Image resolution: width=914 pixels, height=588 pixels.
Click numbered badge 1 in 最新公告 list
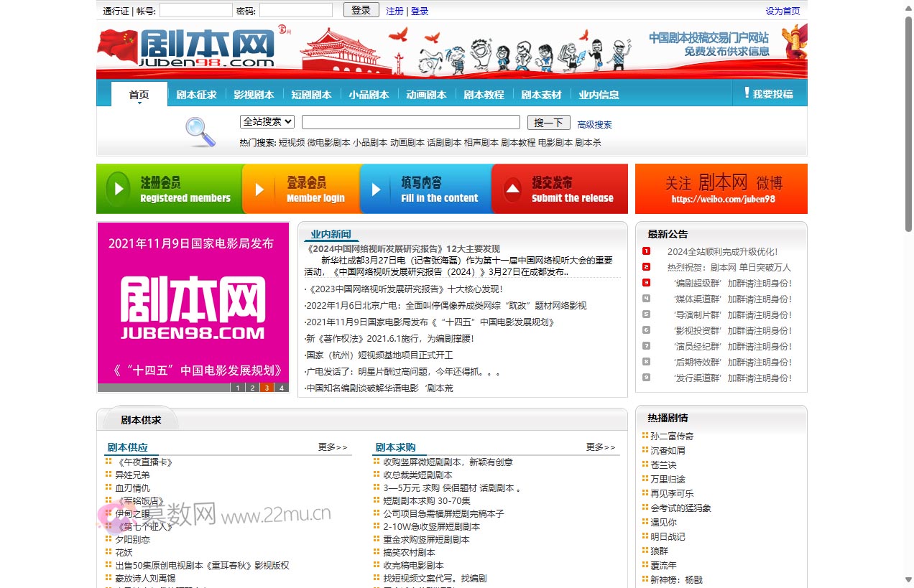646,251
